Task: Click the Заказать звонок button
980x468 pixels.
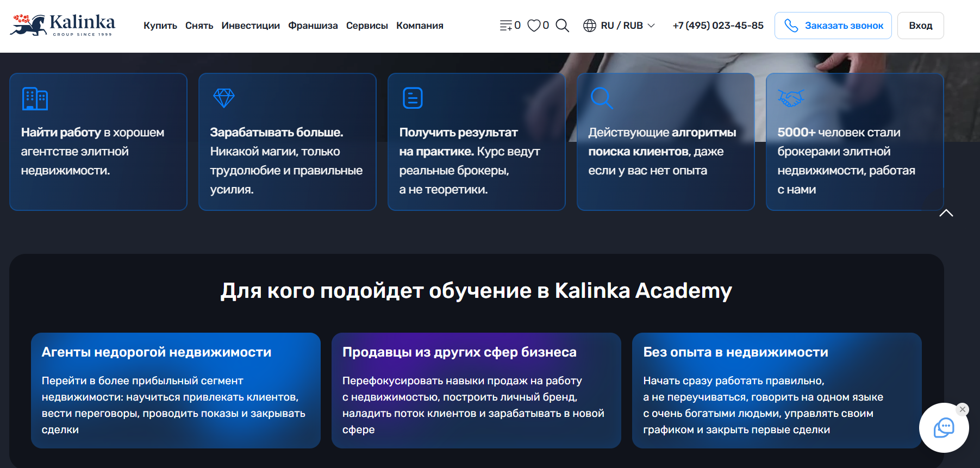Action: click(x=833, y=26)
